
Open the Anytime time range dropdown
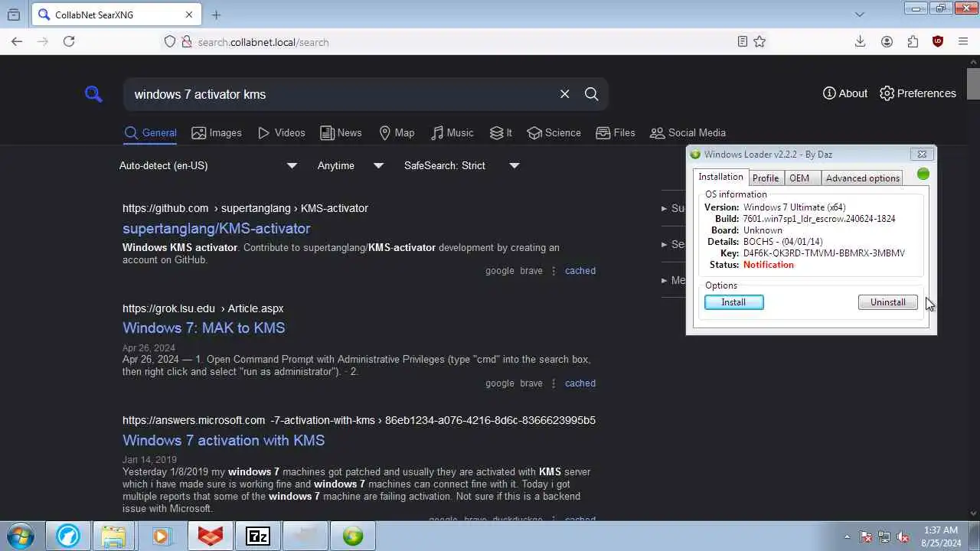[x=351, y=165]
